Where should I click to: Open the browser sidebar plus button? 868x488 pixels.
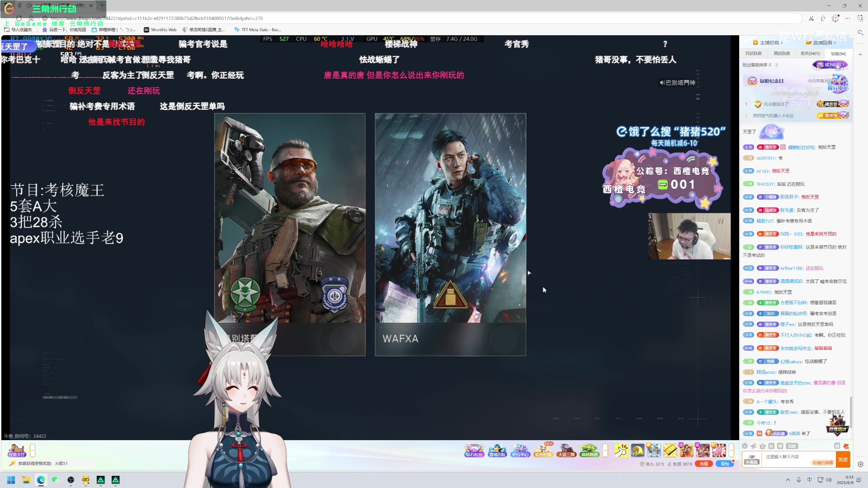click(860, 54)
